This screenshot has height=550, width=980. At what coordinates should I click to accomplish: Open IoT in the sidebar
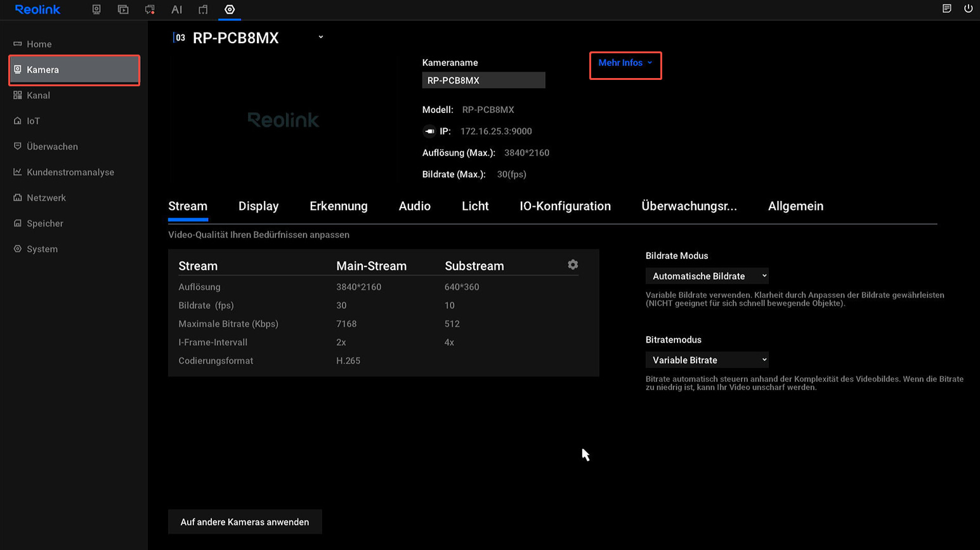click(74, 121)
